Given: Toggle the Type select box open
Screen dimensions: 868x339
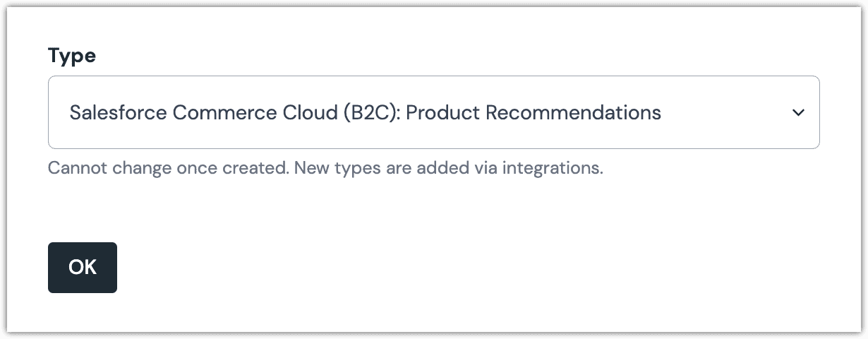Looking at the screenshot, I should 433,112.
